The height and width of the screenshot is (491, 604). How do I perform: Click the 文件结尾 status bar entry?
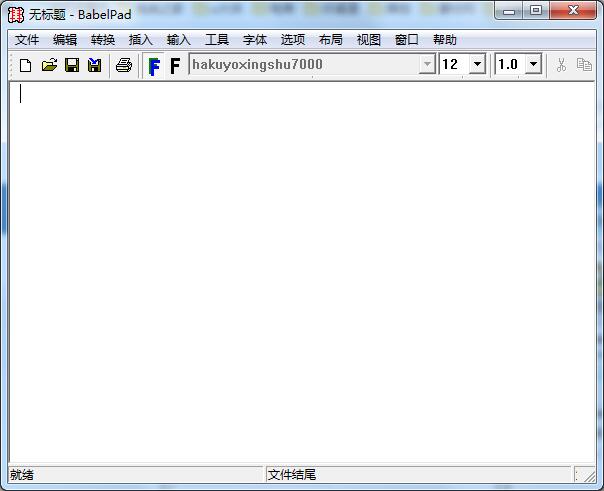pos(292,474)
